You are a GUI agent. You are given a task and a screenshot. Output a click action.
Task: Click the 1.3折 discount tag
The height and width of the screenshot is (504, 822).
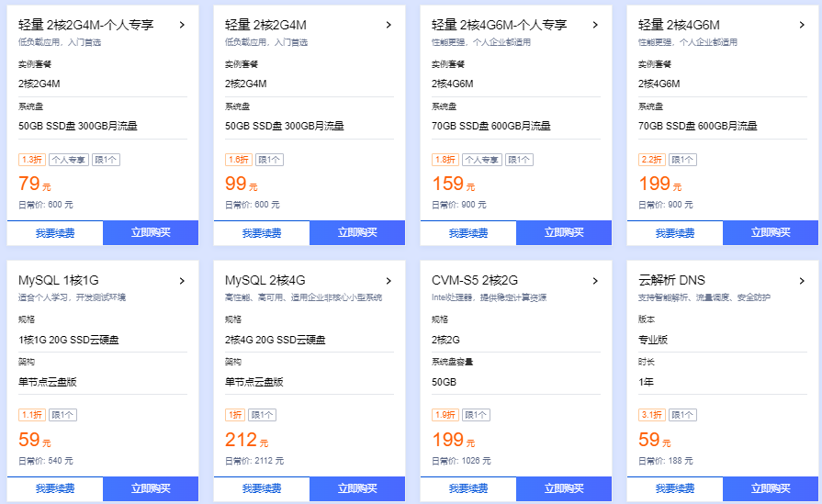[32, 160]
